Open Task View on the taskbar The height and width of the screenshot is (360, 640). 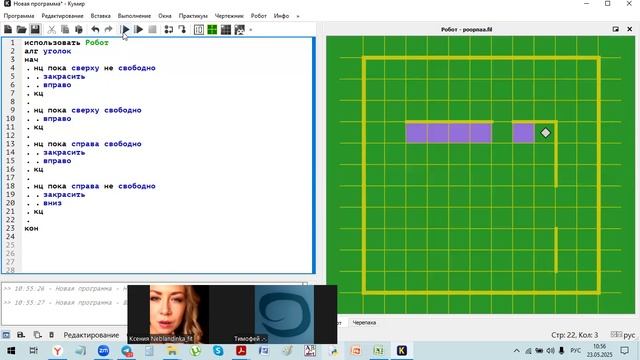click(34, 351)
